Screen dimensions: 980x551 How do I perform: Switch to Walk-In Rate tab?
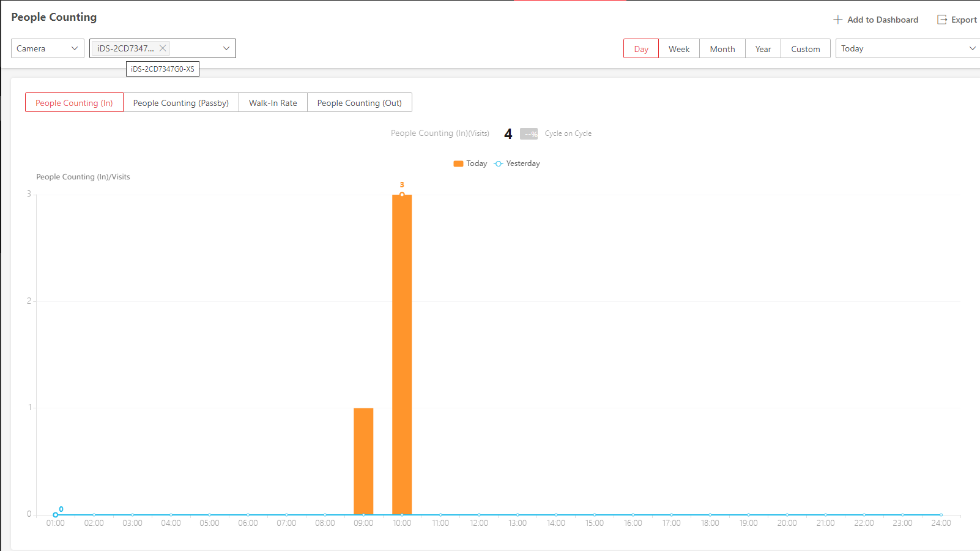[x=273, y=103]
